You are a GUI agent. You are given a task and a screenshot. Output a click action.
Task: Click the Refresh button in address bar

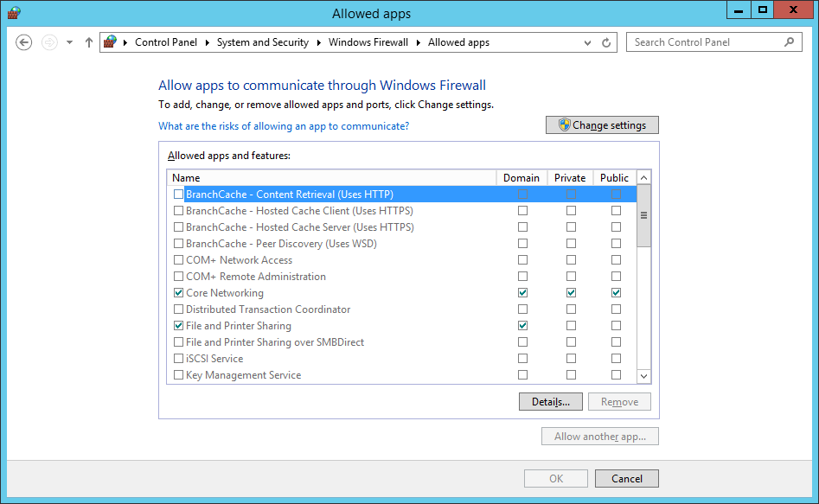point(607,42)
